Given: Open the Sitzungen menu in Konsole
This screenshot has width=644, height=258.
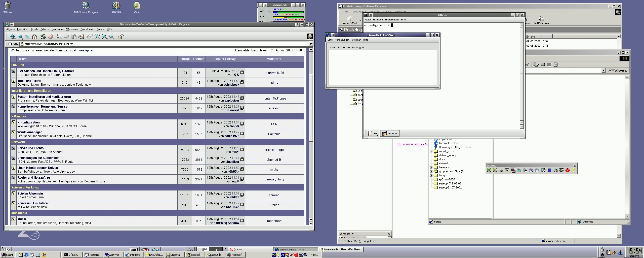Looking at the screenshot, I should [378, 20].
